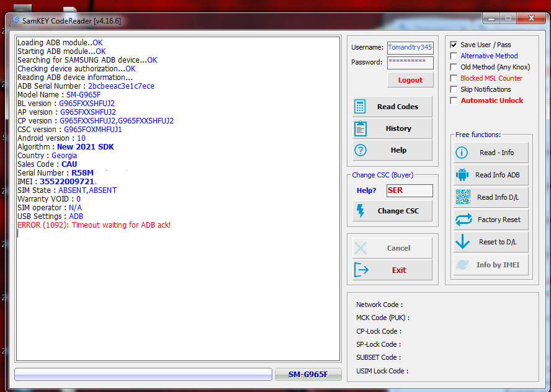
Task: Click the Reset to D/L button label
Action: pos(497,242)
